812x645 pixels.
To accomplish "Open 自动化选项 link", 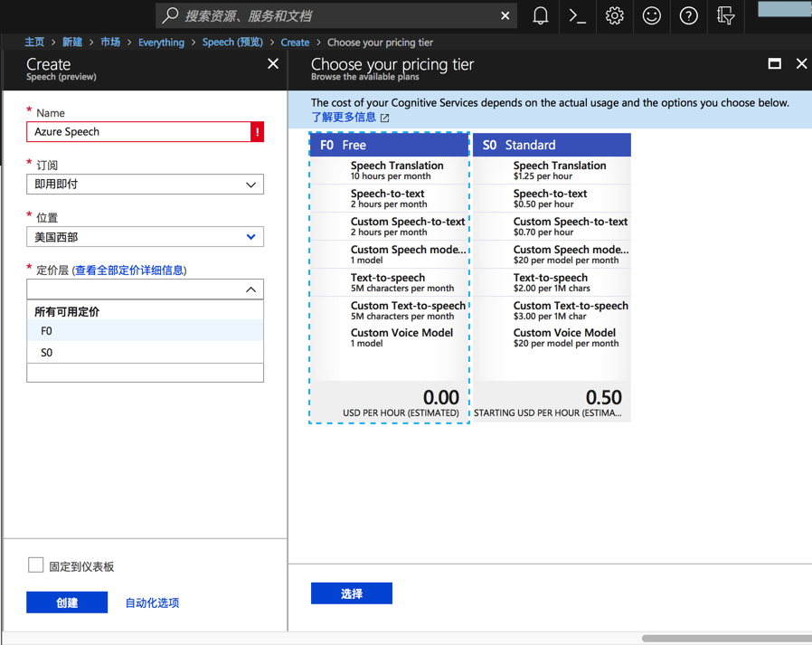I will click(x=152, y=602).
